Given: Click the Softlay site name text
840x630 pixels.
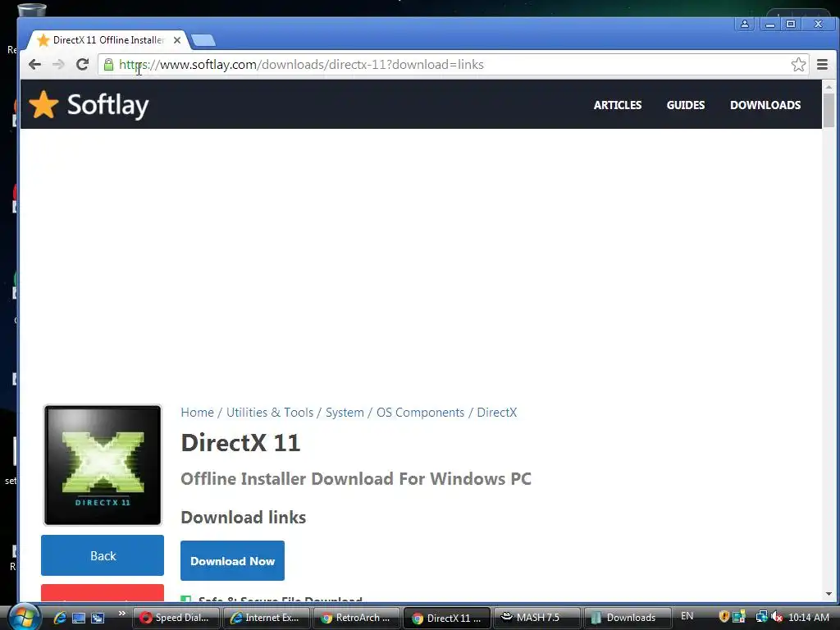Looking at the screenshot, I should [107, 105].
